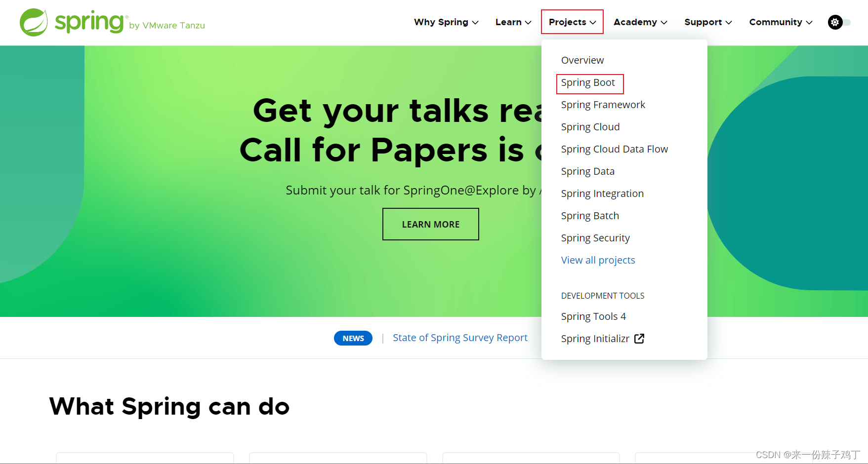
Task: Click the blue NEWS badge
Action: [353, 338]
